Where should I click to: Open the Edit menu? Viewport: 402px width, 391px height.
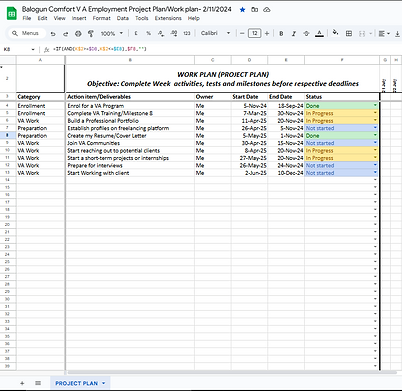(x=42, y=18)
